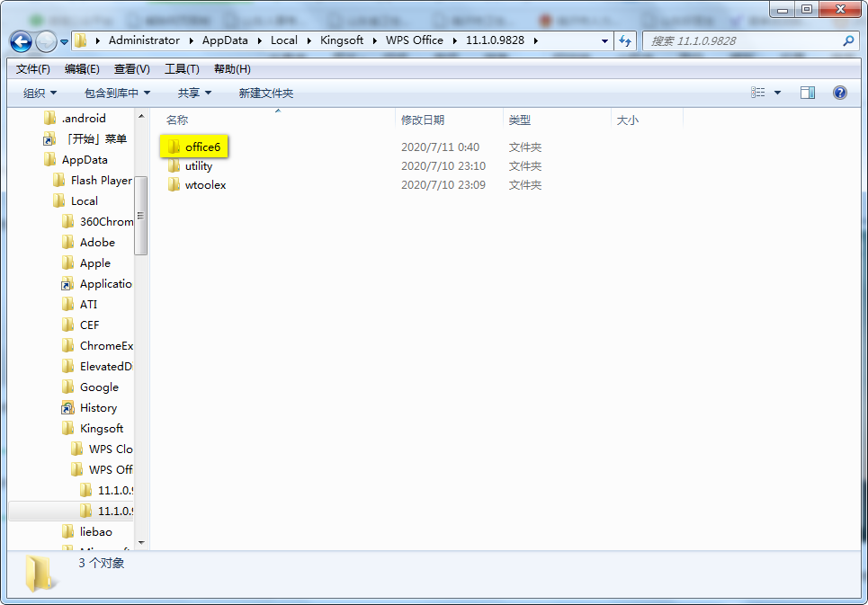Select Kingsoft in the folder tree

click(x=101, y=429)
